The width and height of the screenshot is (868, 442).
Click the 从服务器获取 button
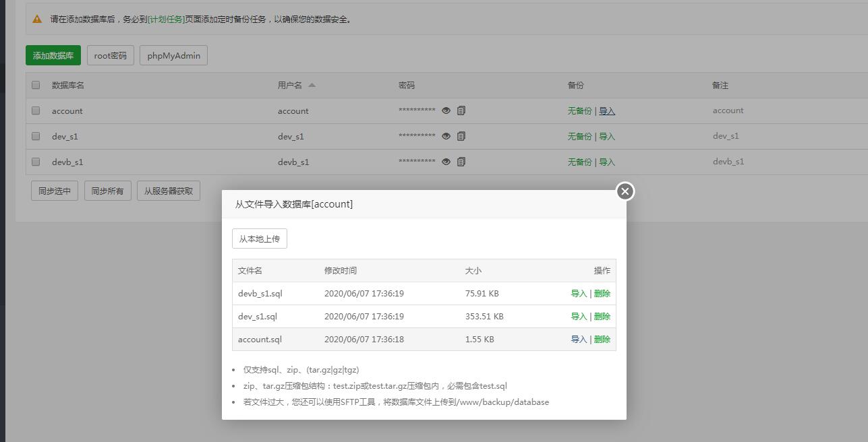[169, 191]
